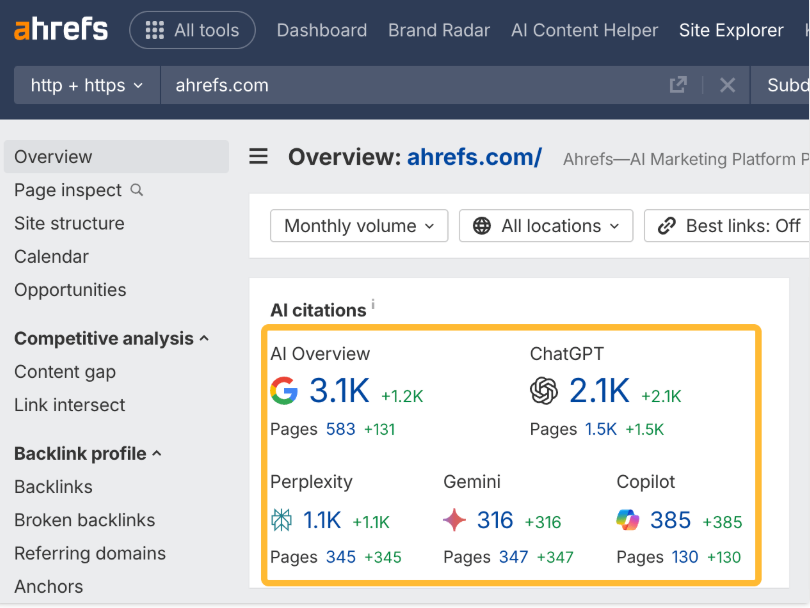Screen dimensions: 810x608
Task: Open the http + https protocol dropdown
Action: point(87,85)
